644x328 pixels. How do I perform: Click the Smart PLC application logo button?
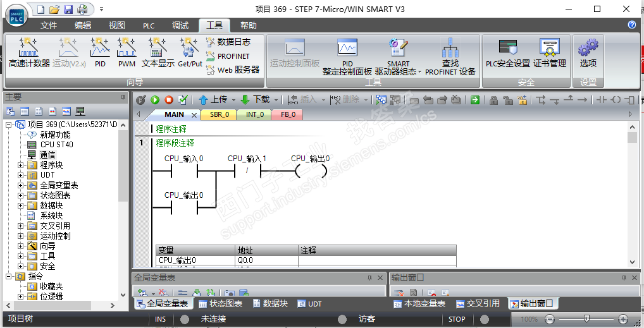point(17,16)
